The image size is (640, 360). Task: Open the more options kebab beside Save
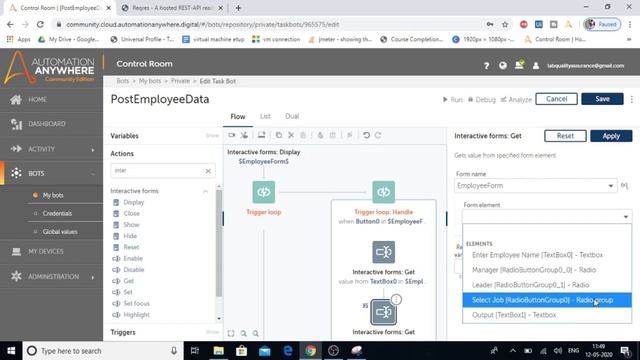click(631, 99)
